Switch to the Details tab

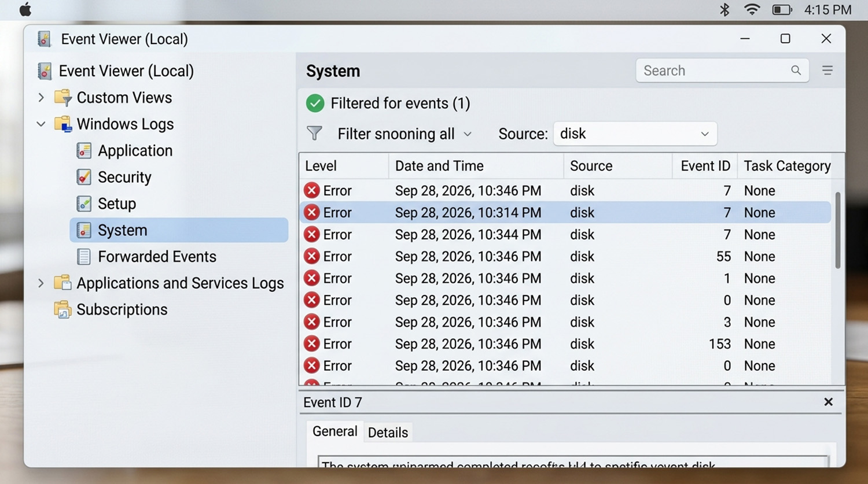[x=388, y=433]
